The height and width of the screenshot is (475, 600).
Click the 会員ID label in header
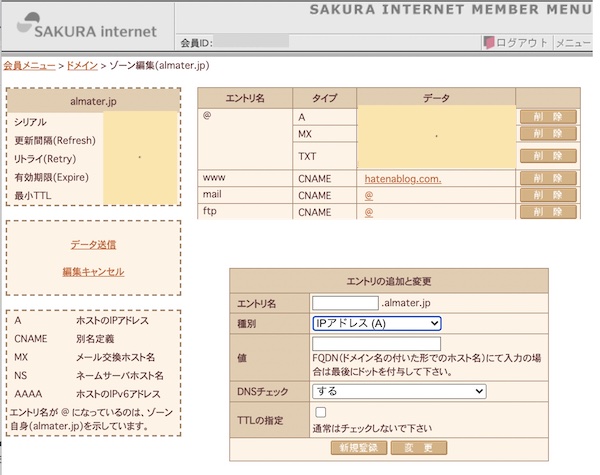(196, 43)
